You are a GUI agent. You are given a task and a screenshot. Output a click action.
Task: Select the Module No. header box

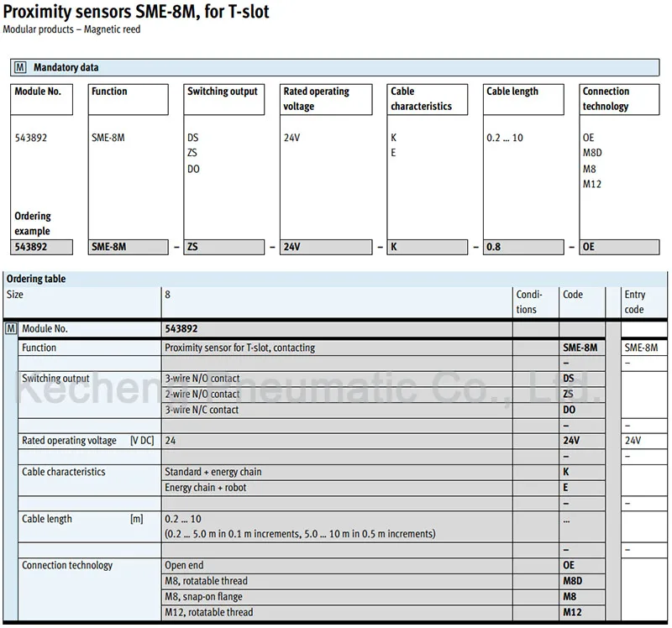point(41,99)
